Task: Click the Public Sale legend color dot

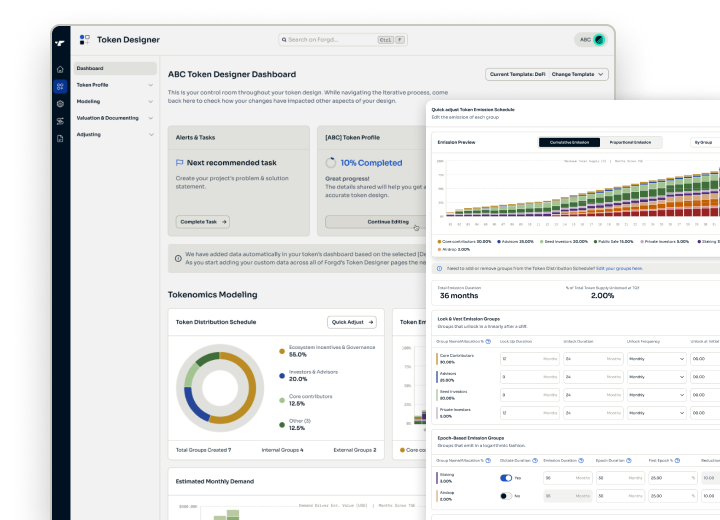Action: (594, 241)
